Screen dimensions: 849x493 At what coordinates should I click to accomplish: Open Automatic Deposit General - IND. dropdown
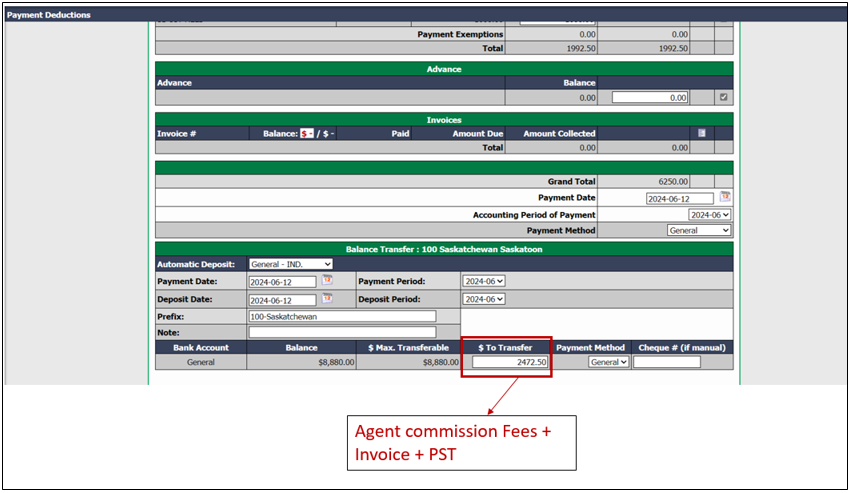(x=291, y=264)
